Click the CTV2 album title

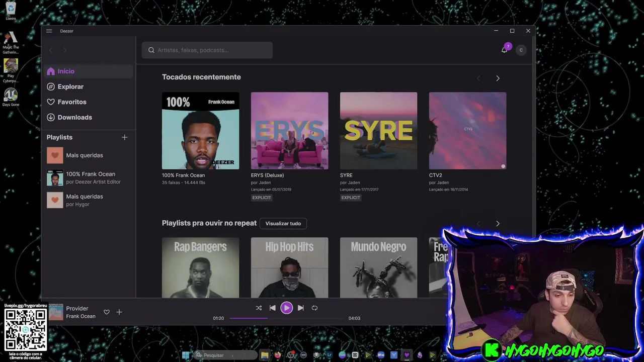coord(435,175)
